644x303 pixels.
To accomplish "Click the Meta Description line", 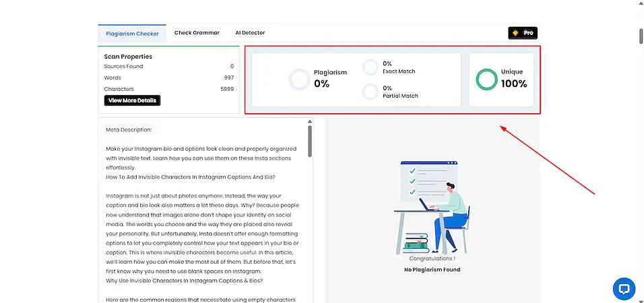I will coord(129,130).
